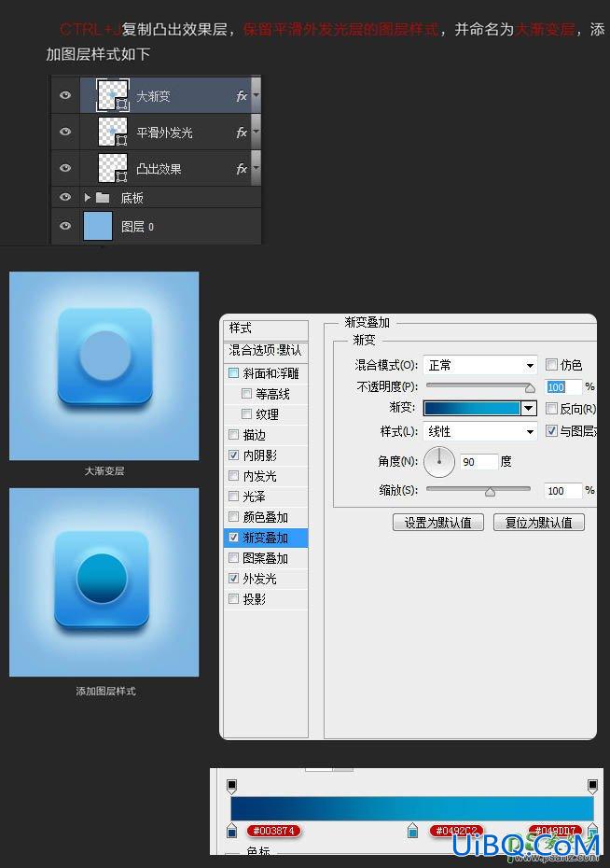Click the scale field showing 100
Image resolution: width=610 pixels, height=868 pixels.
pyautogui.click(x=563, y=490)
